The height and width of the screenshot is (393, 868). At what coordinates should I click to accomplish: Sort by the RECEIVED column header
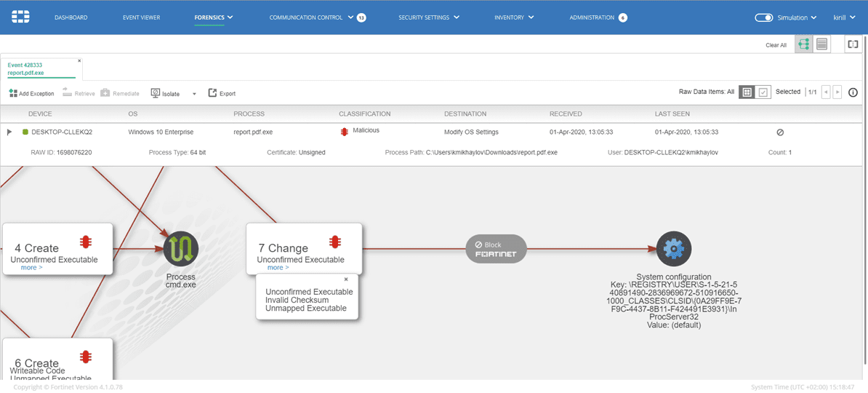point(566,114)
